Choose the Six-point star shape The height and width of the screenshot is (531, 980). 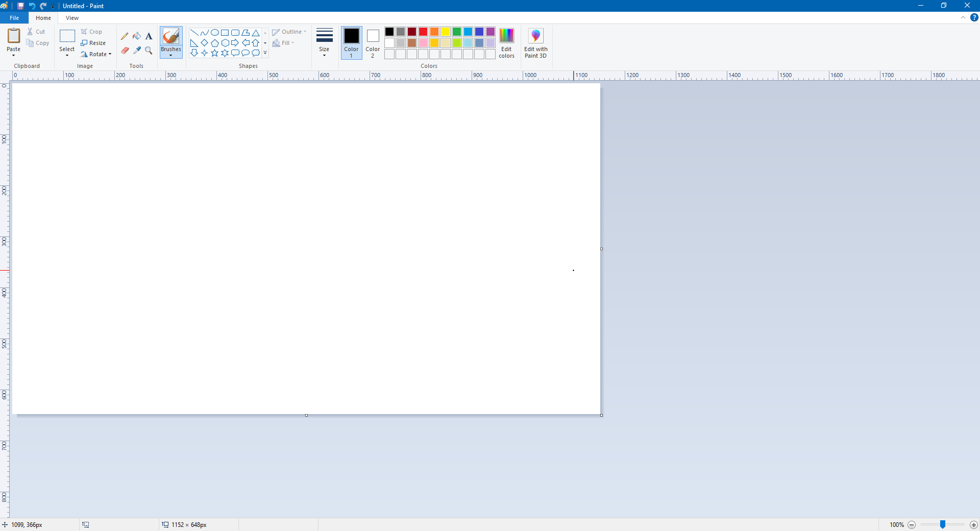(225, 53)
